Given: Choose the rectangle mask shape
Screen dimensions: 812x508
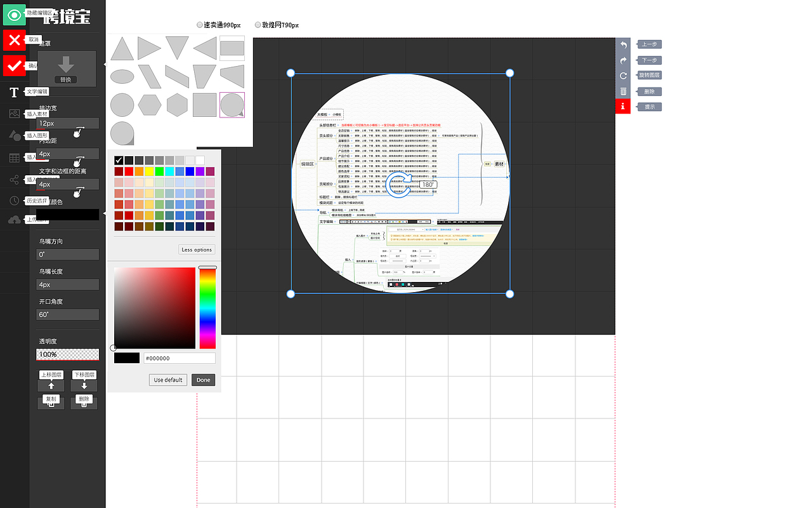Looking at the screenshot, I should click(232, 48).
